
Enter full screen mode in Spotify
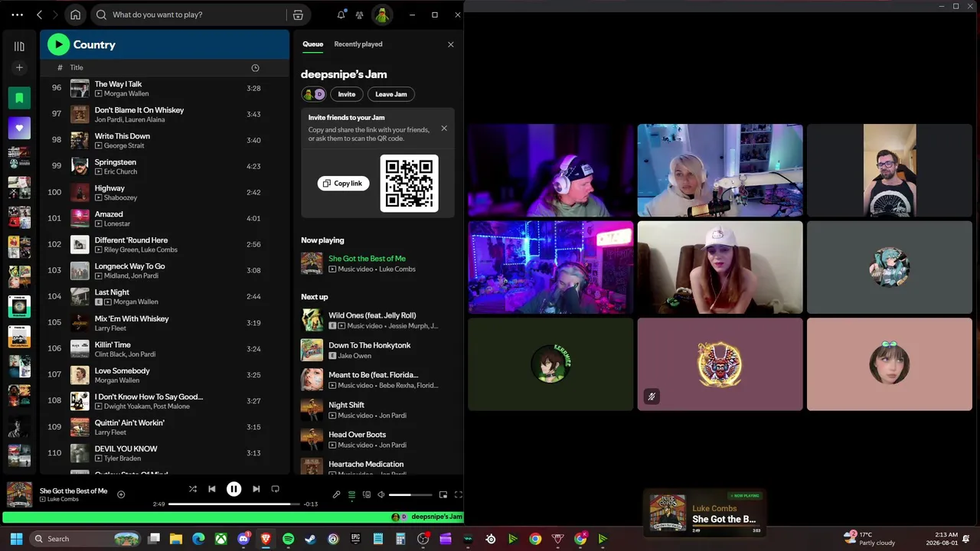(459, 494)
